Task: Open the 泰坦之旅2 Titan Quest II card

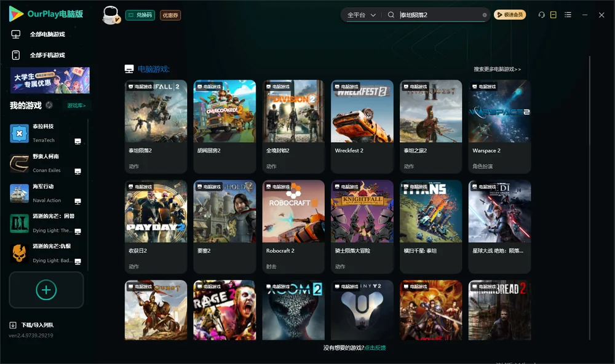Action: 430,126
